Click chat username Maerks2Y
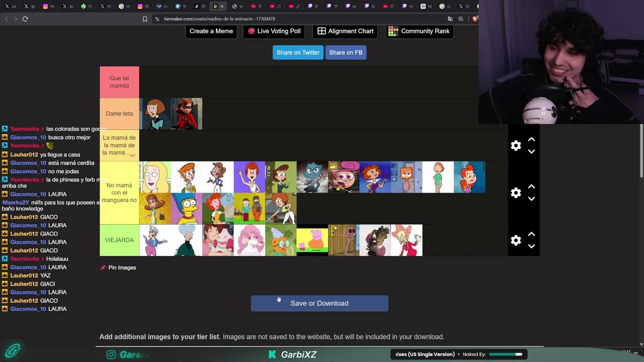 (x=16, y=202)
